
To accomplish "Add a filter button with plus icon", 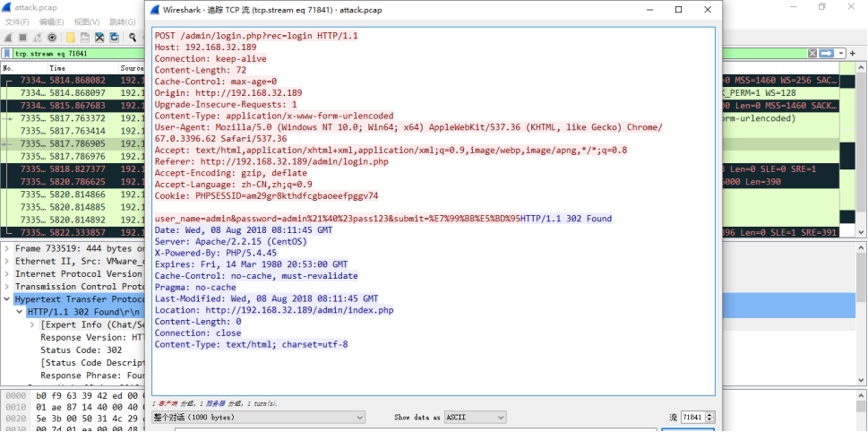I will [x=853, y=54].
